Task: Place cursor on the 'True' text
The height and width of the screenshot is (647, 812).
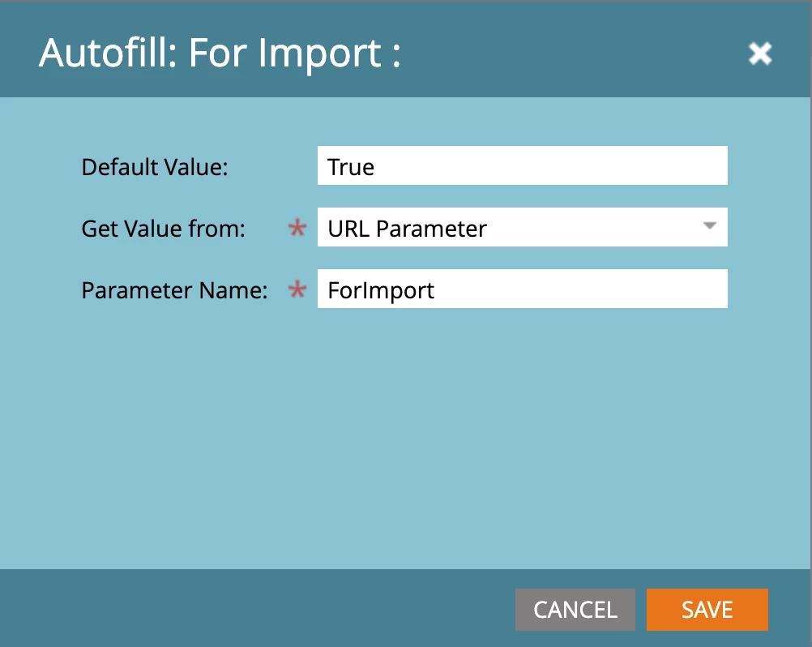Action: [x=351, y=167]
